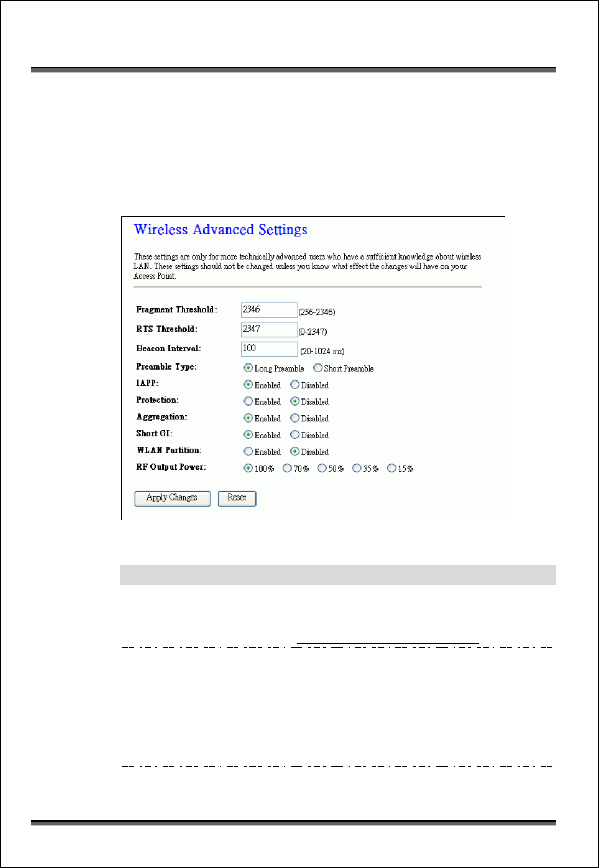This screenshot has height=868, width=599.
Task: Click the Protection label
Action: click(158, 400)
